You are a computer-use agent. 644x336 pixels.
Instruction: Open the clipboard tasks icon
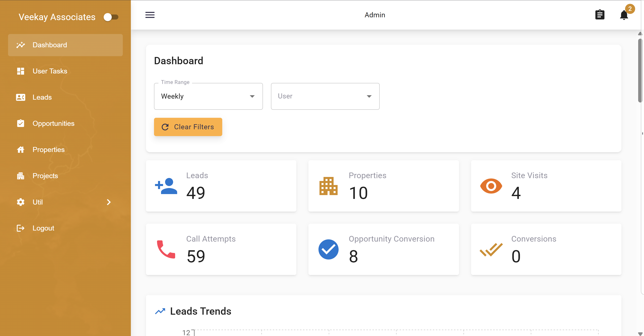point(600,15)
